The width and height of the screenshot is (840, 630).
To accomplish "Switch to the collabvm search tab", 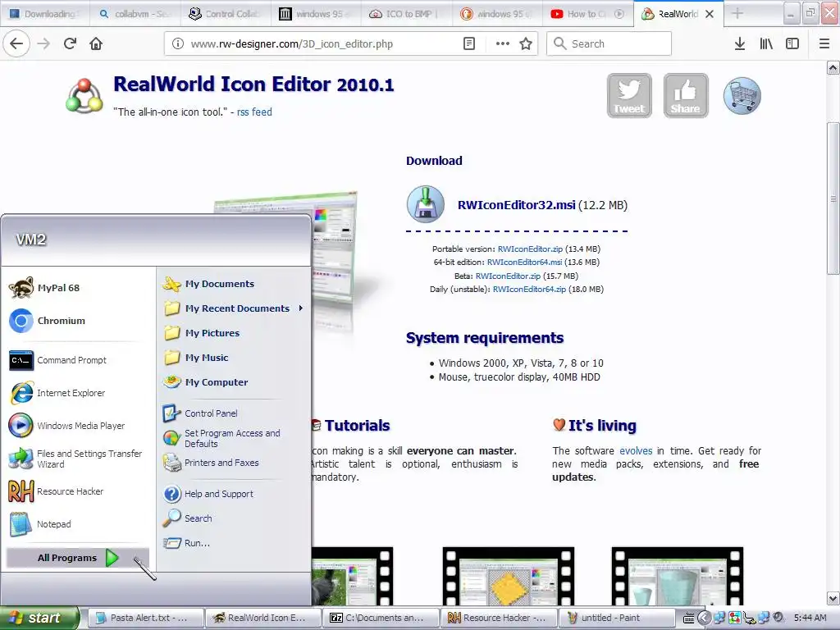I will pyautogui.click(x=135, y=14).
